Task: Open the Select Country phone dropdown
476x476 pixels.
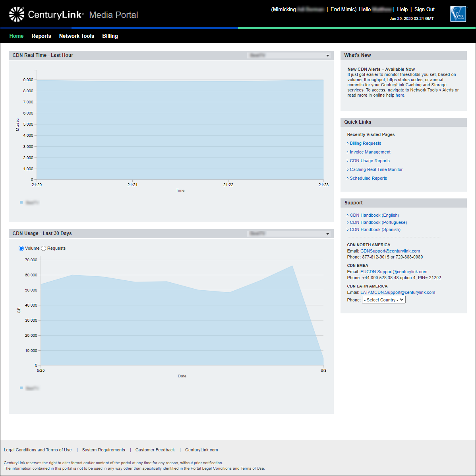Action: [x=384, y=300]
